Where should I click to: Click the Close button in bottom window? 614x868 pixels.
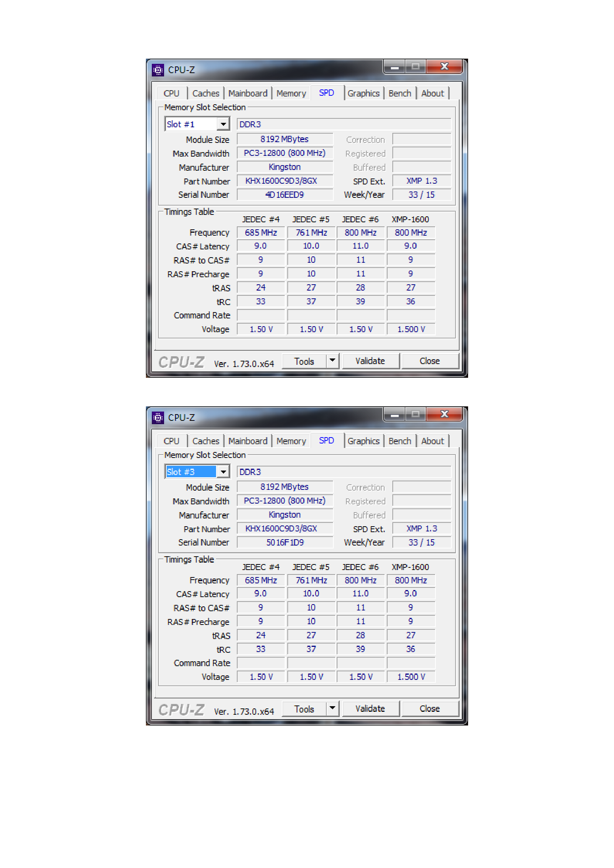[430, 709]
